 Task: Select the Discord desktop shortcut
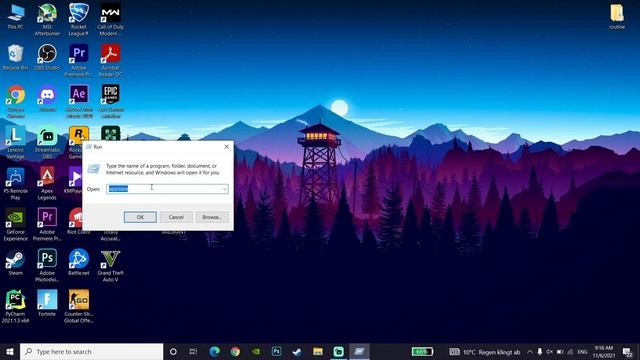47,98
